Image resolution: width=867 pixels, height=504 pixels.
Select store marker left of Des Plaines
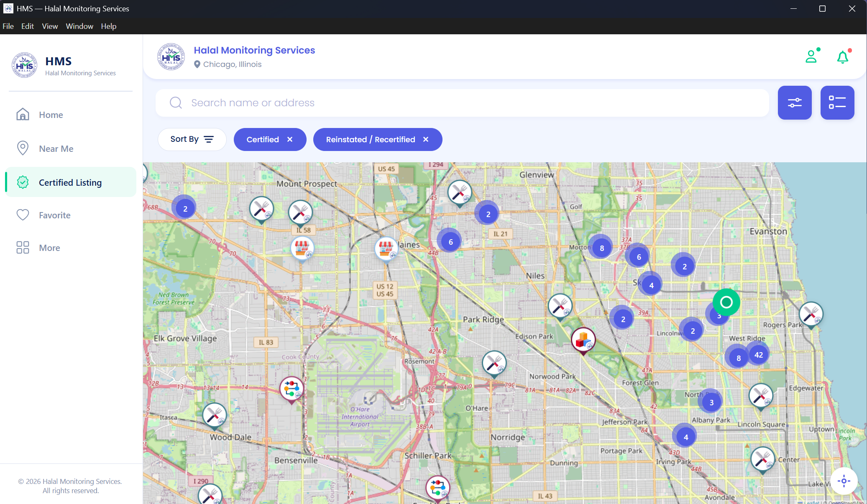tap(386, 249)
